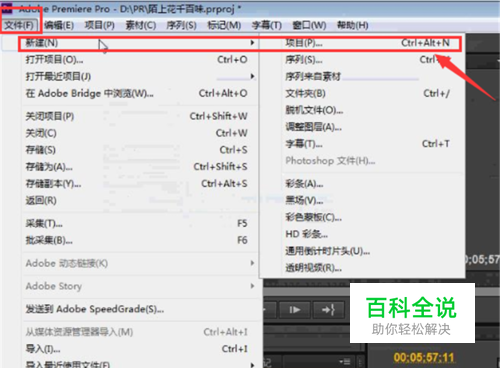Choose 导入(I)... menu item
This screenshot has height=368, width=500.
click(140, 349)
